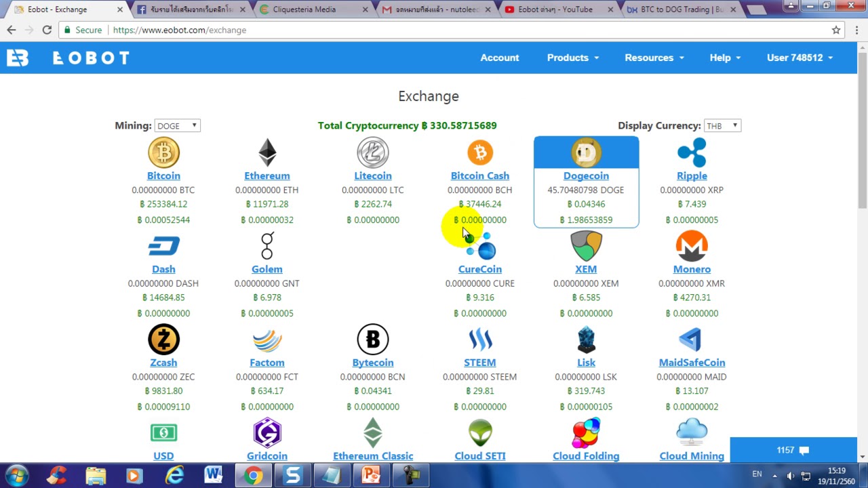This screenshot has width=868, height=488.
Task: Open Windows Start menu
Action: [x=16, y=476]
